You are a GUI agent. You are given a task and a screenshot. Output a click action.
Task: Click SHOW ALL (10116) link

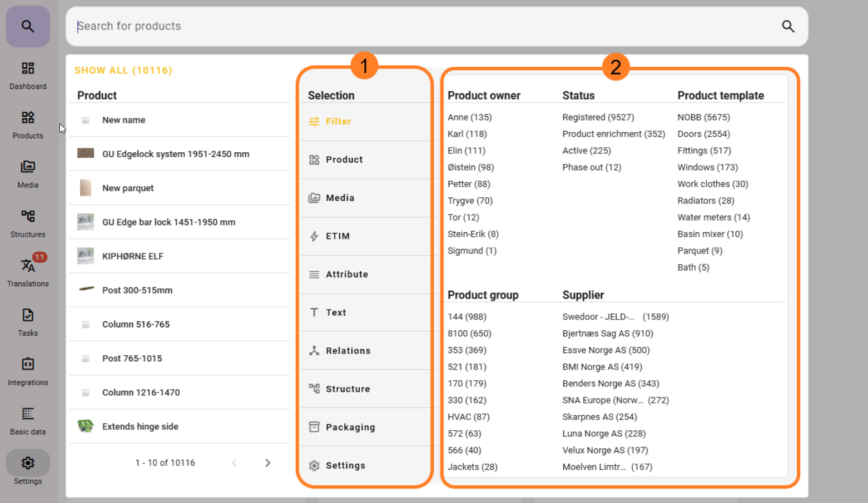123,71
